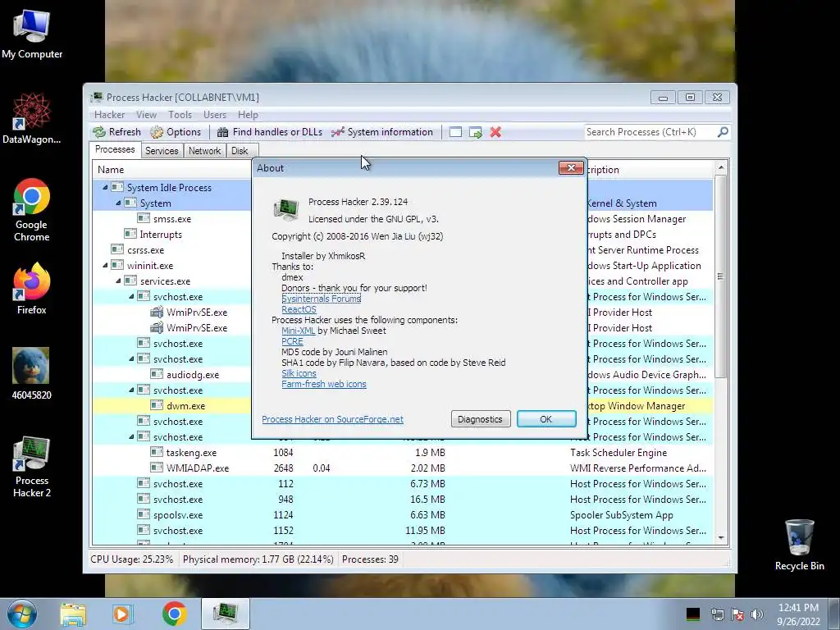Click the Diagnostics button
The height and width of the screenshot is (630, 840).
coord(480,419)
